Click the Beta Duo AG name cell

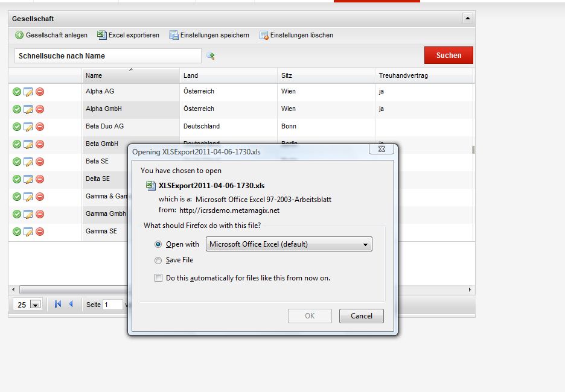point(130,127)
